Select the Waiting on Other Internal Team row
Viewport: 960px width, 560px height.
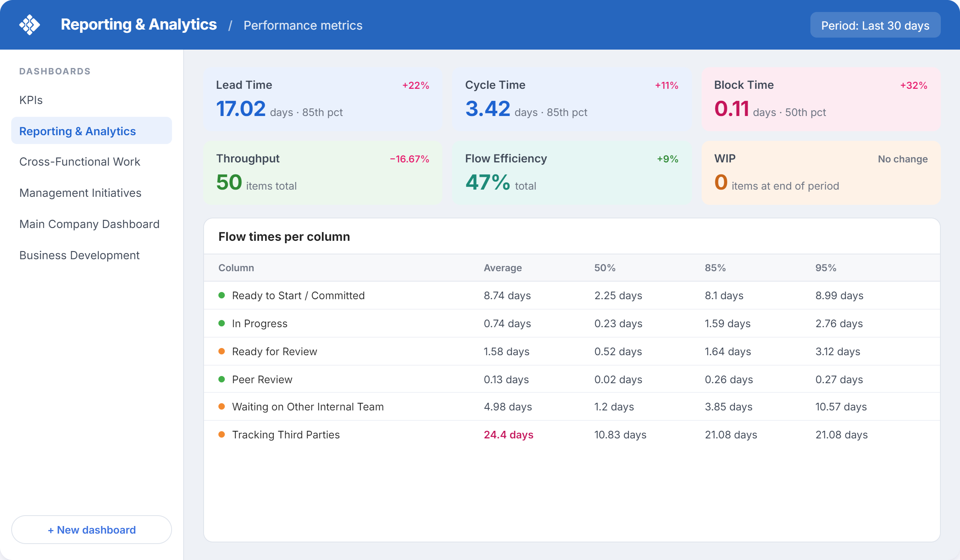[x=572, y=406]
